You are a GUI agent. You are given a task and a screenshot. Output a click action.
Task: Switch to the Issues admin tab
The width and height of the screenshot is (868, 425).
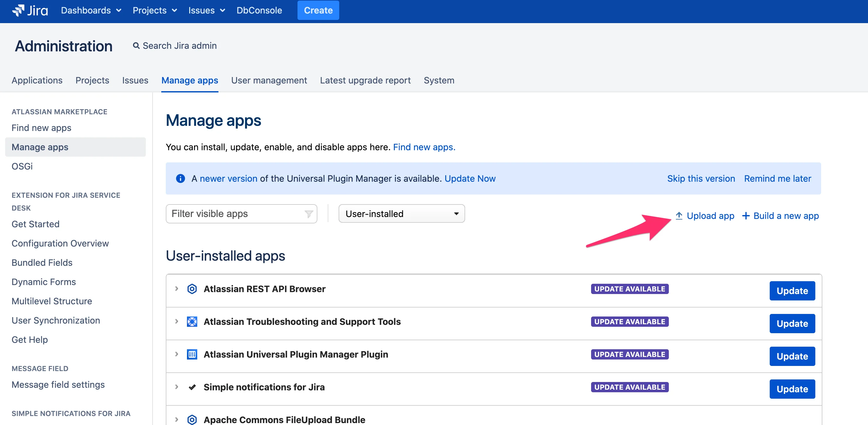pyautogui.click(x=135, y=81)
